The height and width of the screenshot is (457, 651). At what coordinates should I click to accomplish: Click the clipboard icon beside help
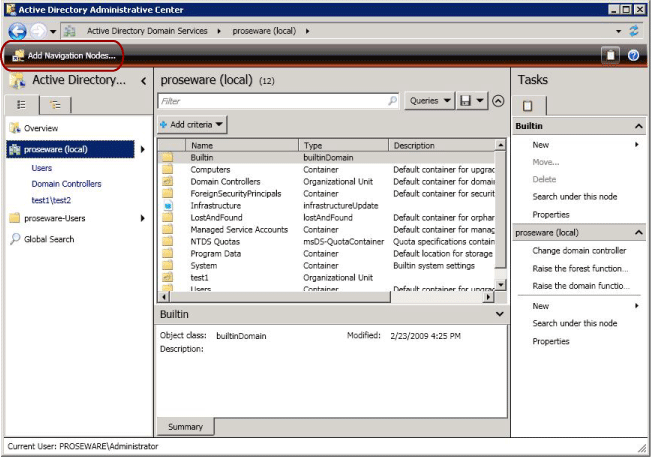point(610,55)
